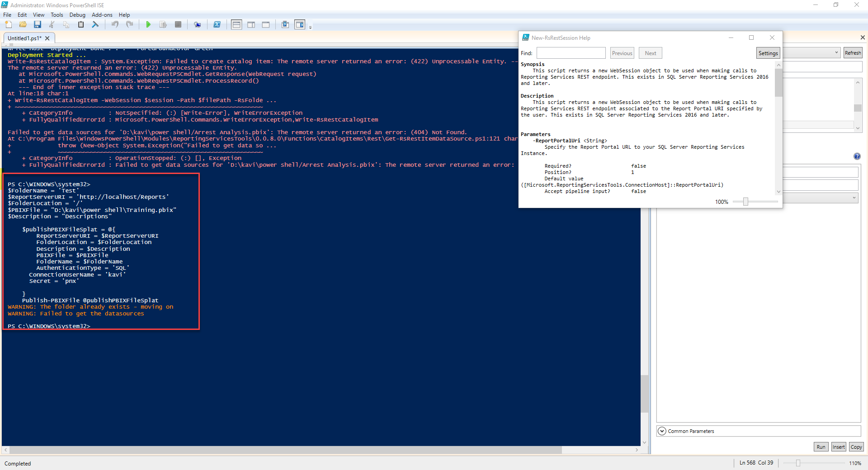Open a New Remote PowerShell Tab
868x470 pixels.
(x=197, y=25)
